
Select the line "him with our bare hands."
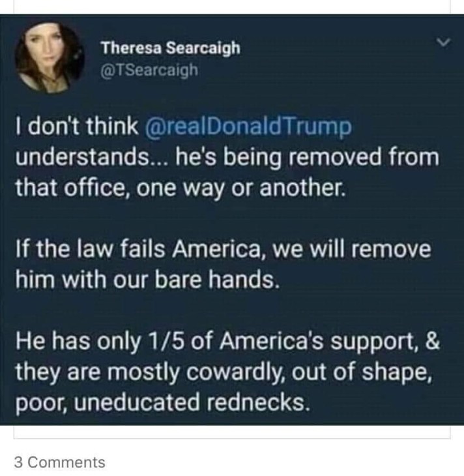click(x=147, y=279)
